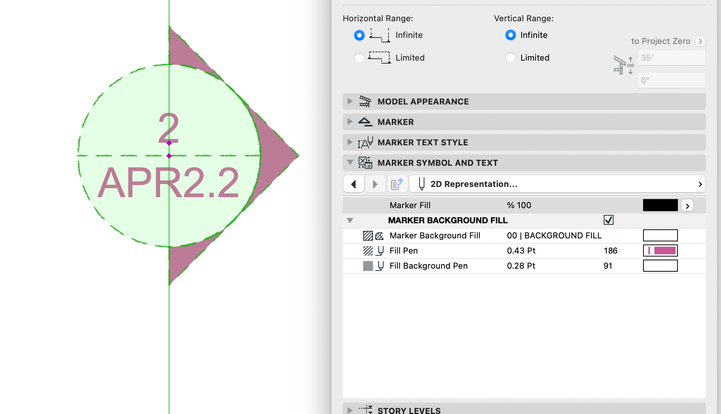
Task: Click the Marker Fill % 100 value
Action: [x=519, y=205]
